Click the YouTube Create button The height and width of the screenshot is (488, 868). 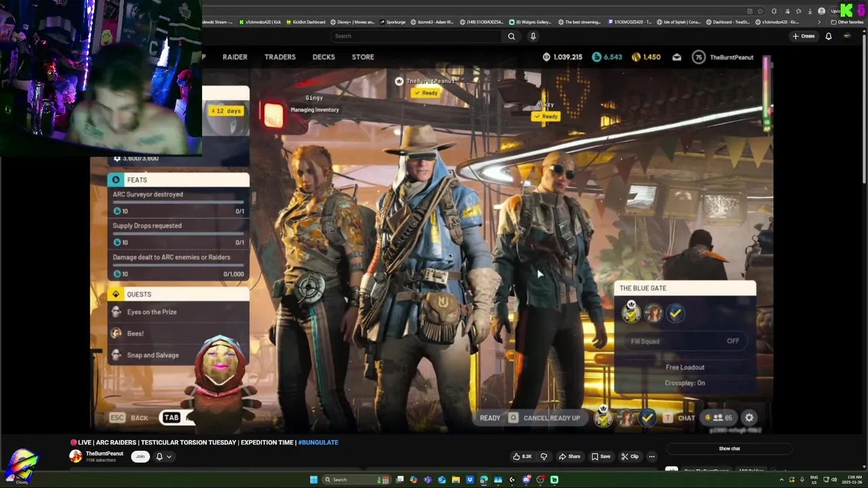tap(804, 36)
